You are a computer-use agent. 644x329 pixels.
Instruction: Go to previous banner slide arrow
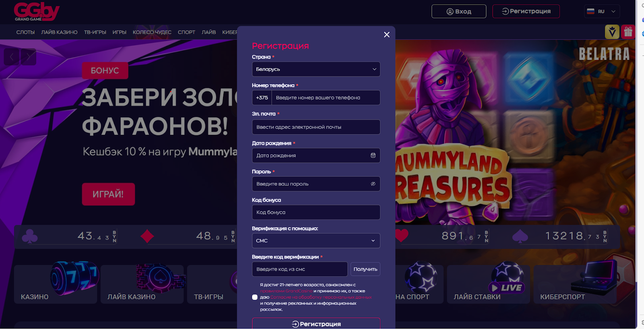click(x=12, y=57)
